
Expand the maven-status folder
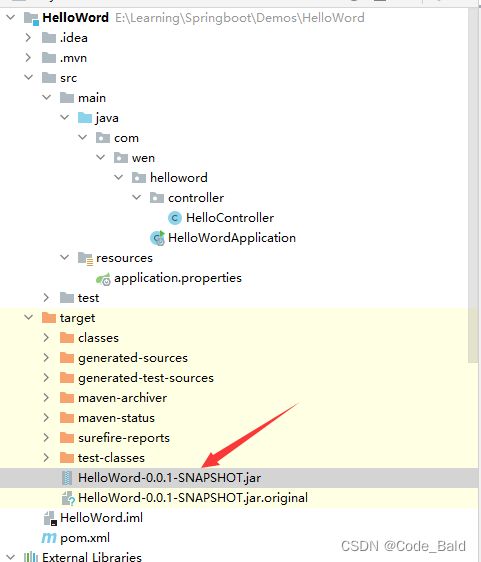click(x=46, y=418)
